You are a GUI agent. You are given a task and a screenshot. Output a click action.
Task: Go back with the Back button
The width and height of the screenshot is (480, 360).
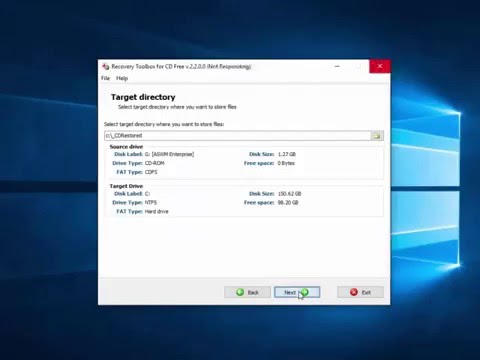(247, 292)
